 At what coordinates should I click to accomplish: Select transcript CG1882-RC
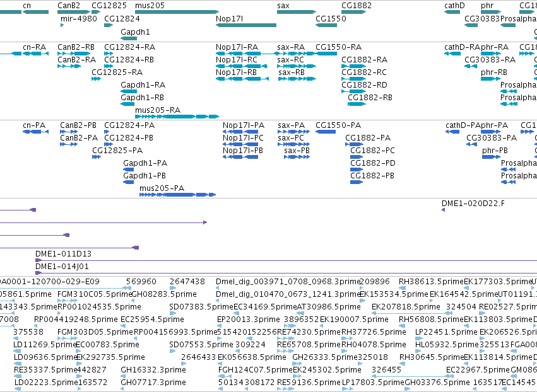364,72
